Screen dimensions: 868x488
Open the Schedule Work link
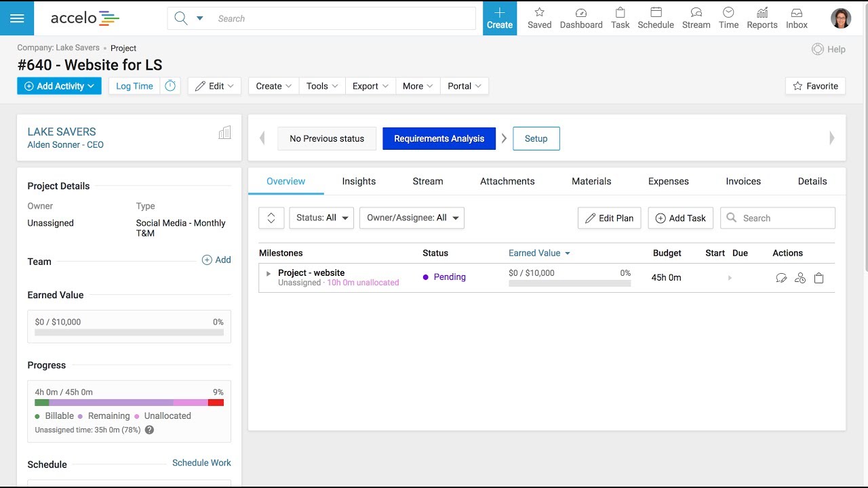point(201,462)
